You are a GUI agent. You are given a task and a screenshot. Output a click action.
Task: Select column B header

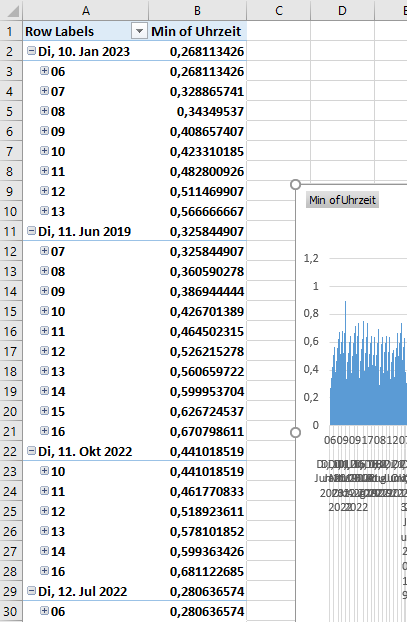[x=198, y=10]
